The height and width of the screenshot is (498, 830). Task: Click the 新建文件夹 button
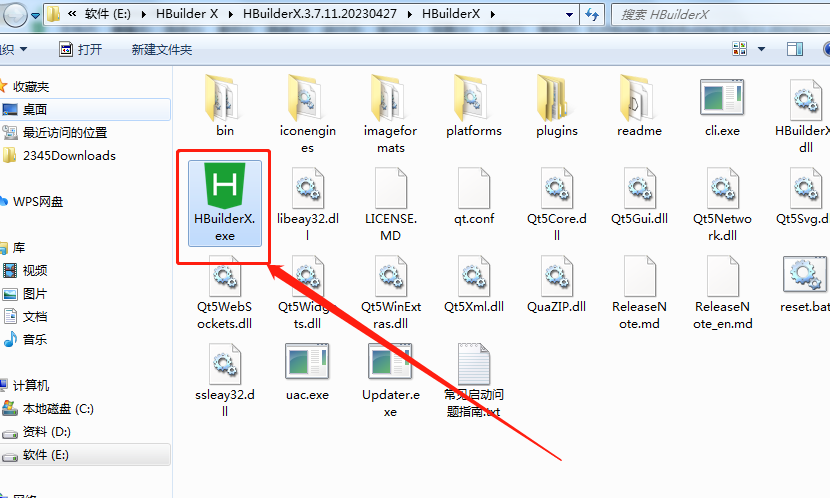(161, 50)
